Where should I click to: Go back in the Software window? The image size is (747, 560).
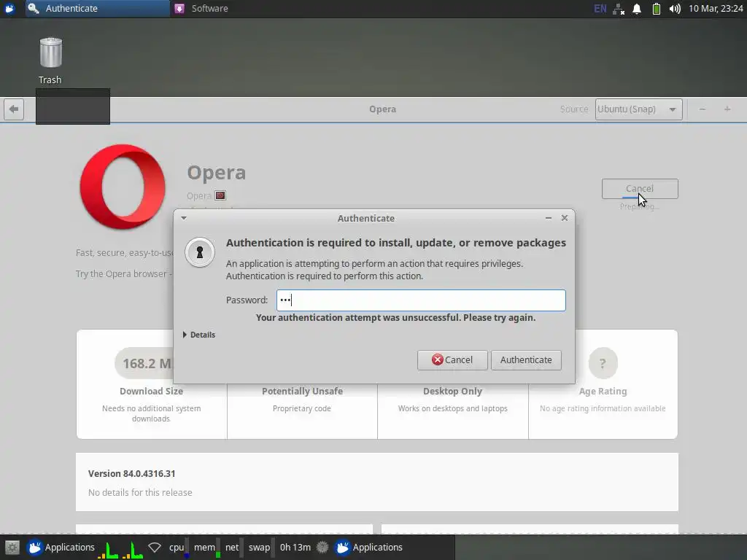(14, 109)
